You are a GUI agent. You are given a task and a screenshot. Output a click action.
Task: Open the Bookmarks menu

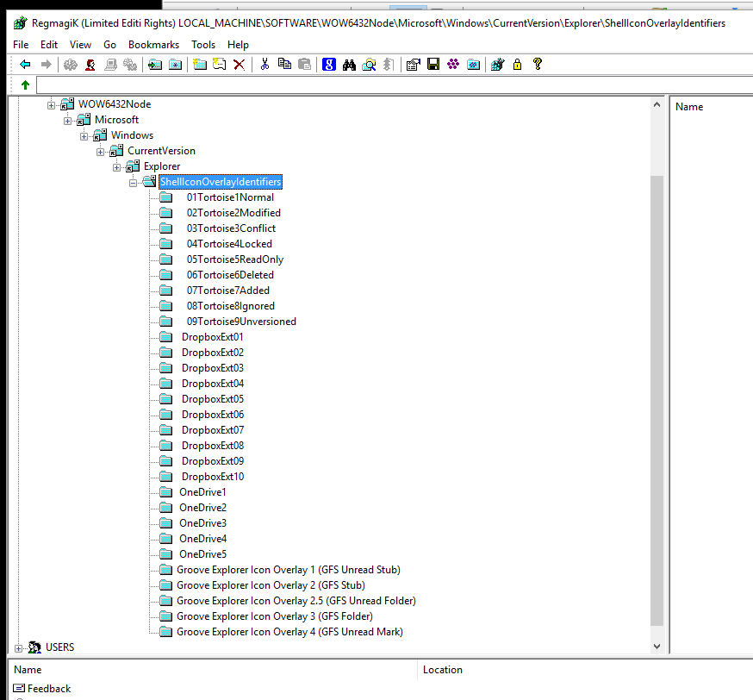pyautogui.click(x=153, y=44)
